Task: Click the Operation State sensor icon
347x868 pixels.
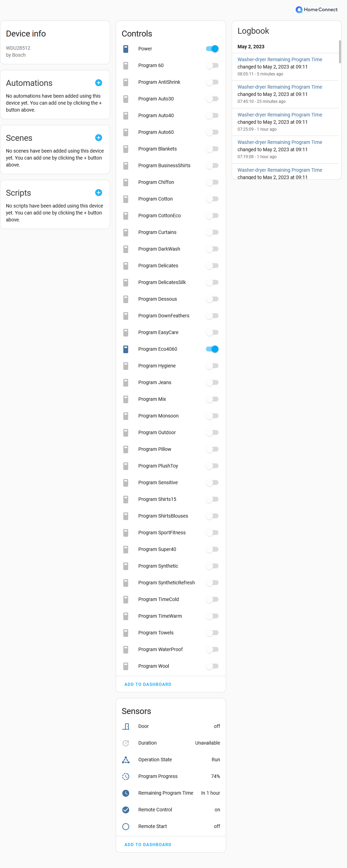Action: (x=126, y=760)
